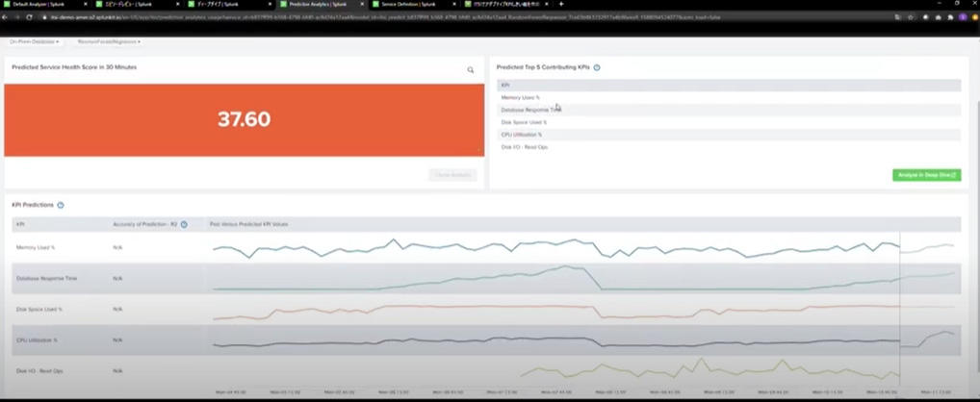Image resolution: width=980 pixels, height=402 pixels.
Task: Open help icon beside KPI Predictions heading
Action: pos(61,205)
